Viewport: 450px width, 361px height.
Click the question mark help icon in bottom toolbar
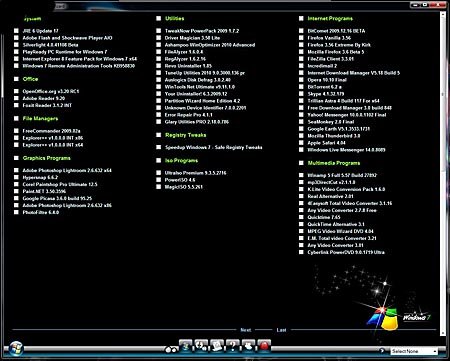(233, 345)
